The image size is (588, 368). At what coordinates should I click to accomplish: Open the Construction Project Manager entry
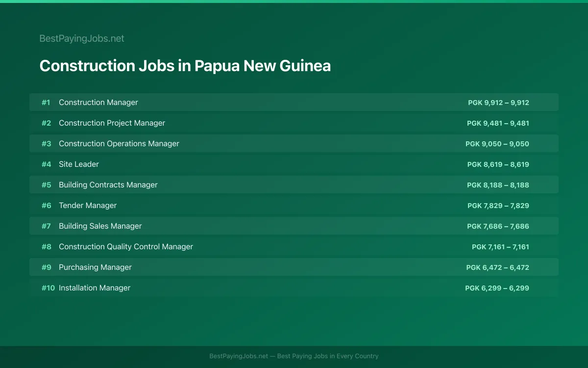pyautogui.click(x=294, y=123)
